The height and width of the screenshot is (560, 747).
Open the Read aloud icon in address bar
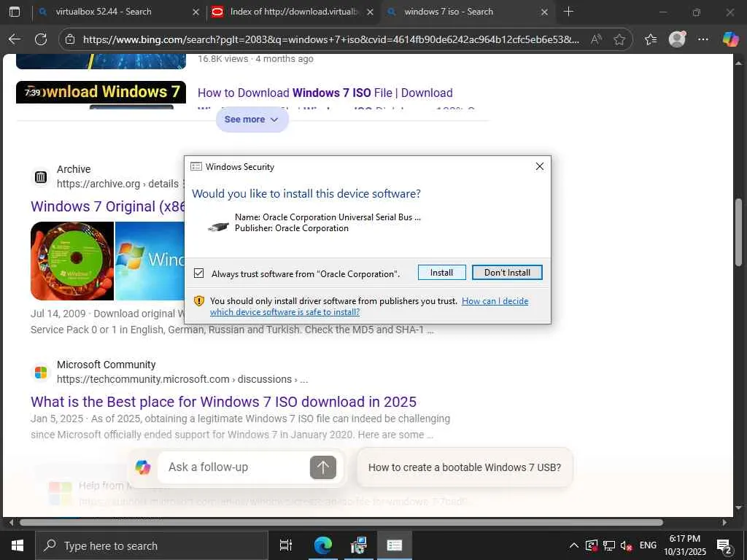[596, 39]
